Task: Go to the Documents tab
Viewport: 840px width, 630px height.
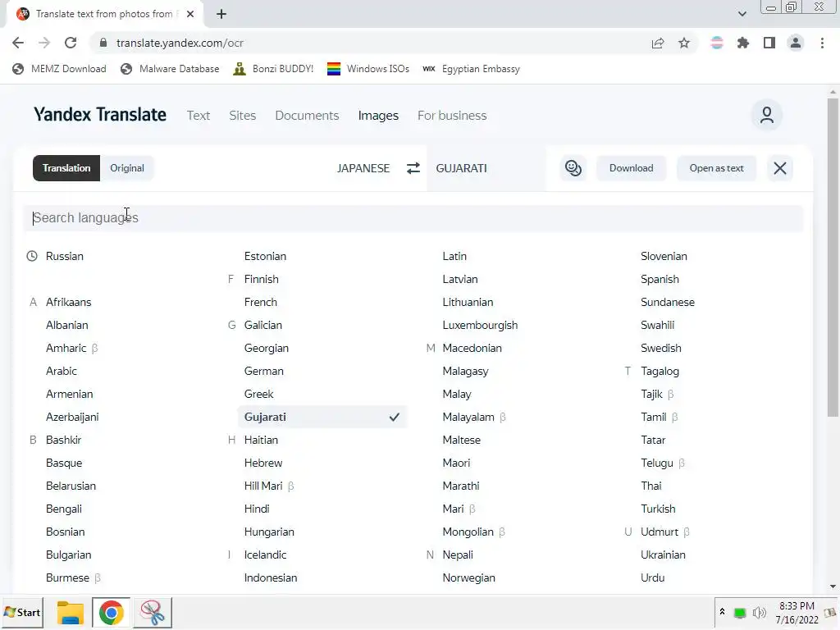Action: point(307,115)
